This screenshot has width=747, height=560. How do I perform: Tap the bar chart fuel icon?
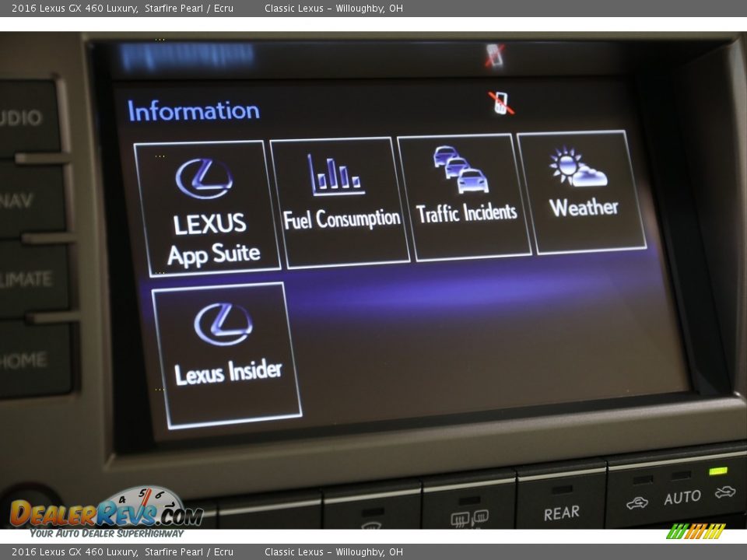[x=336, y=175]
